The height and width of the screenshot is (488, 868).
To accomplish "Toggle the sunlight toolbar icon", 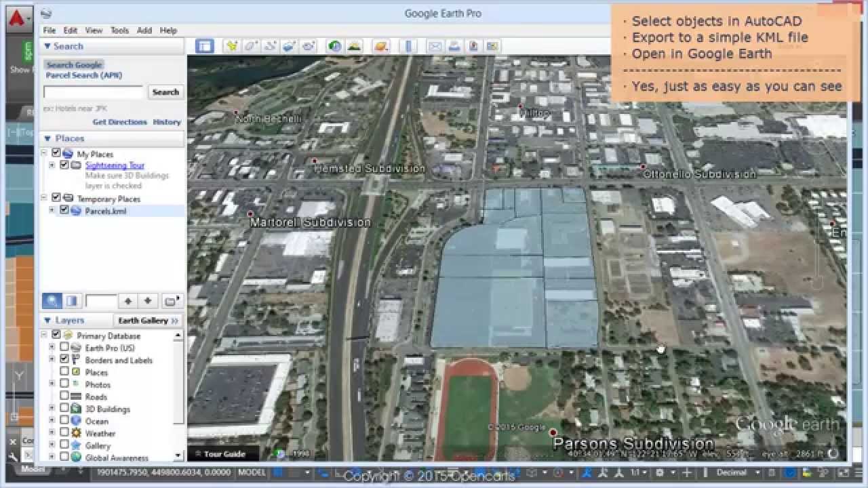I will (x=353, y=46).
